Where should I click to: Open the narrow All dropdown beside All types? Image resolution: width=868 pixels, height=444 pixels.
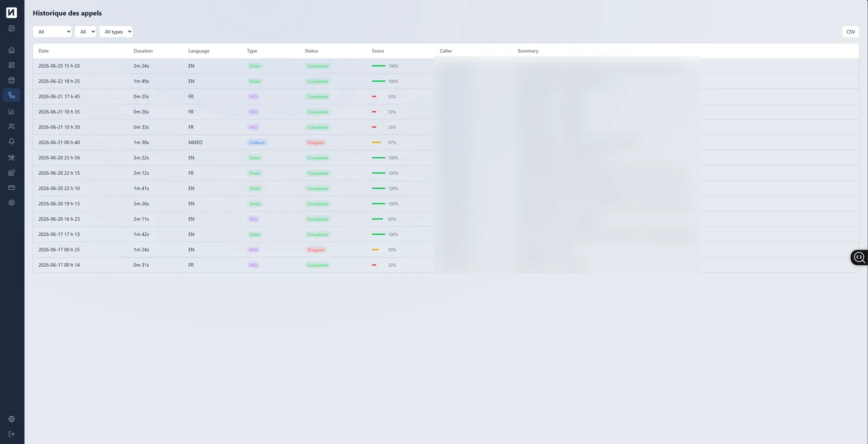click(x=86, y=31)
